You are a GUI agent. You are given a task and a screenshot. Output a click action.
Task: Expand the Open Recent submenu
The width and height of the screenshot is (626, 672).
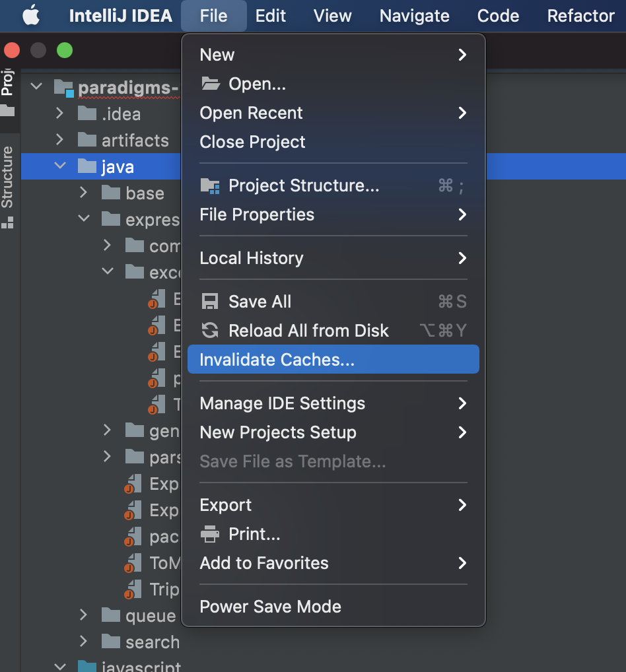(x=333, y=113)
